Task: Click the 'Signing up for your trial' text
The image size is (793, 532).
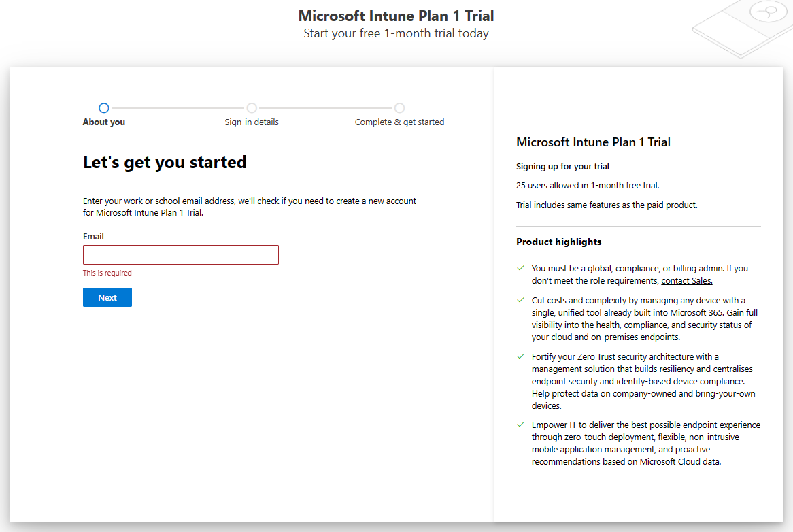Action: (562, 167)
